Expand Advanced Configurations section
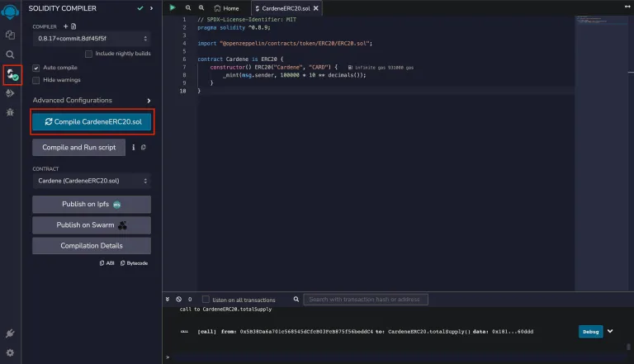Viewport: 634px width, 364px height. (92, 101)
